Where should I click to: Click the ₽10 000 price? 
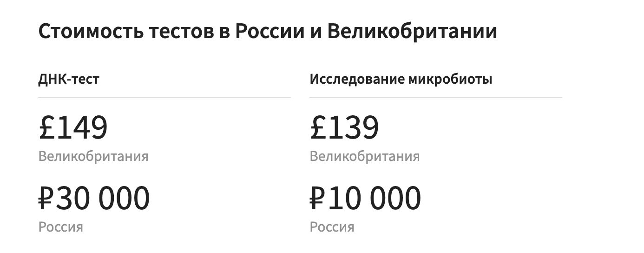click(x=365, y=198)
